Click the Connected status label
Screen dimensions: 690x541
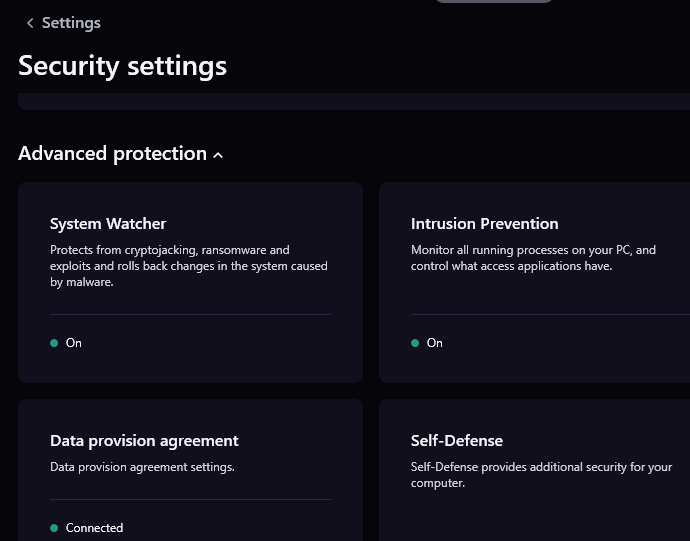pyautogui.click(x=94, y=528)
